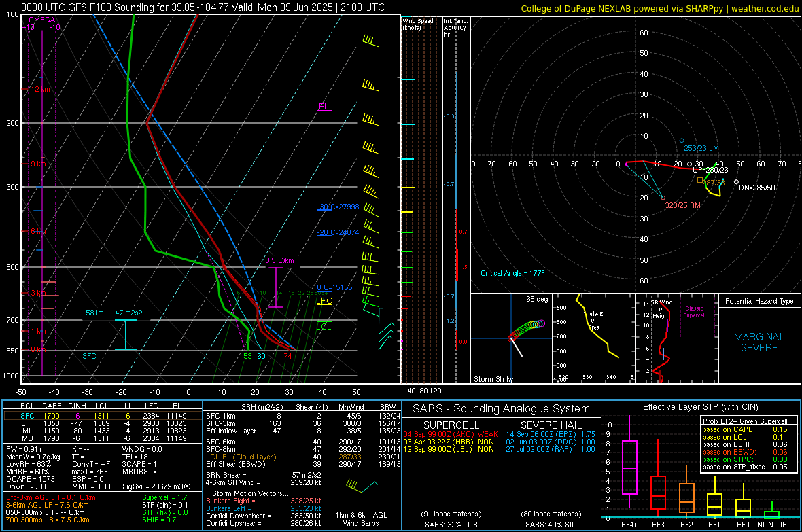This screenshot has height=532, width=802.
Task: Select the OMEGA label on the skew-T
Action: coord(42,20)
